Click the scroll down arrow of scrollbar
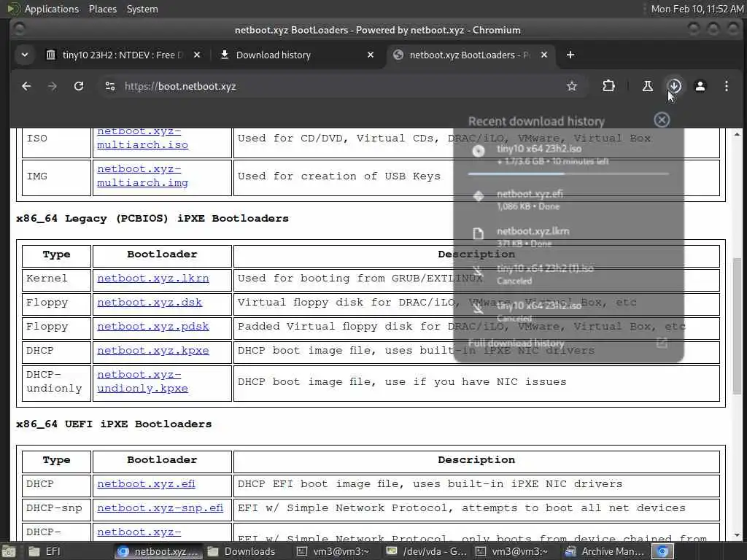The image size is (747, 560). coord(737,535)
